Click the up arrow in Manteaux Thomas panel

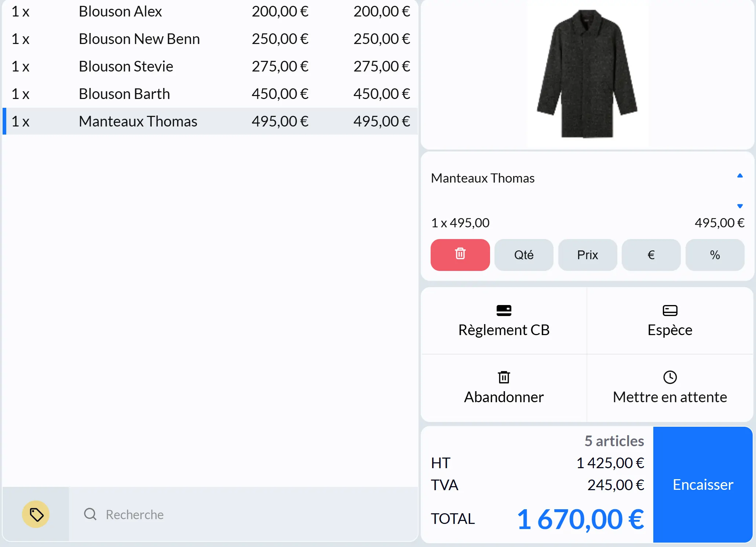(x=740, y=176)
